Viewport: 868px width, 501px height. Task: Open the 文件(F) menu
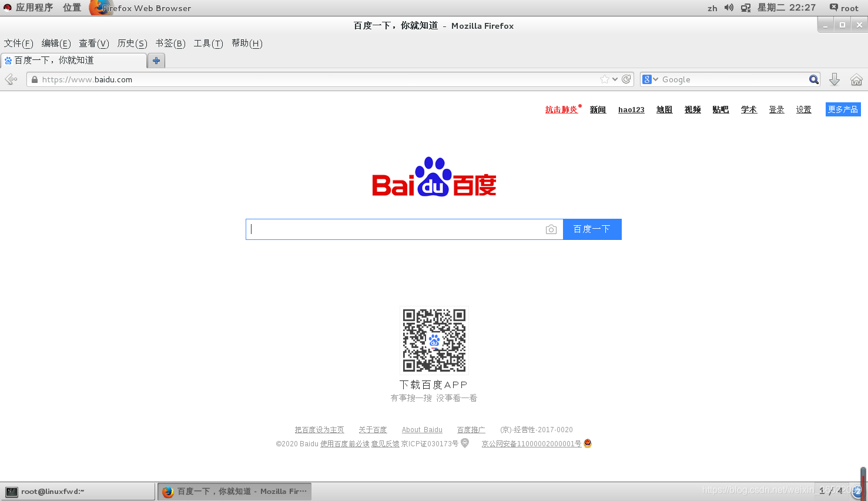click(18, 44)
